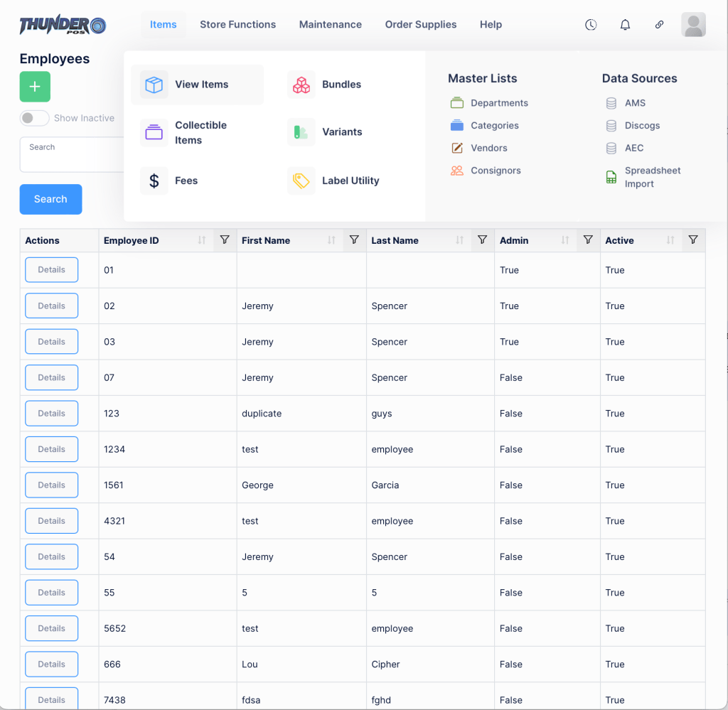Switch to the Store Functions menu
The image size is (728, 710).
[237, 24]
